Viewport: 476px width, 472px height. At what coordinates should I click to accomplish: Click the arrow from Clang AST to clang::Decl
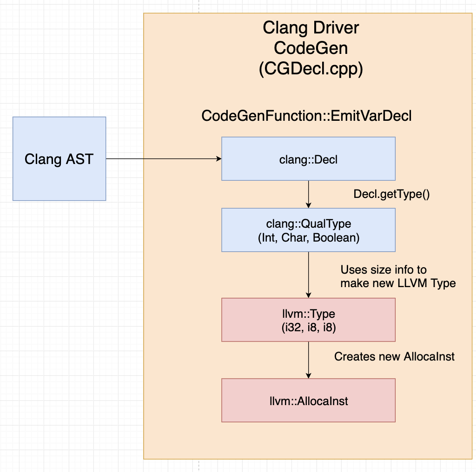click(163, 159)
